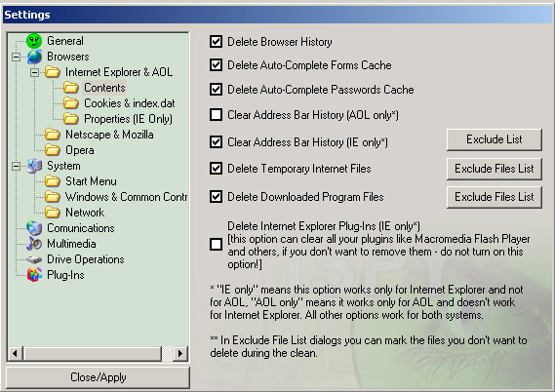Click the tree's horizontal scrollbar right arrow
This screenshot has width=555, height=392.
(180, 353)
